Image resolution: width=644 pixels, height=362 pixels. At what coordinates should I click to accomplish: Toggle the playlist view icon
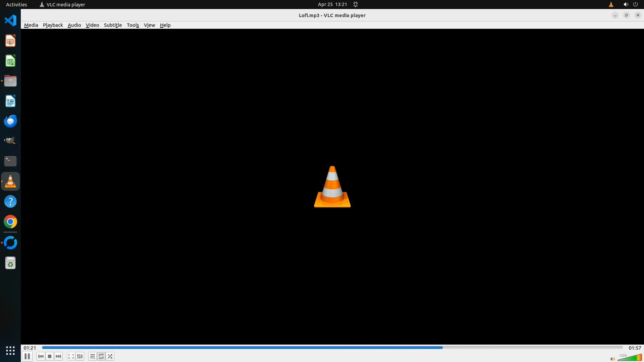click(x=92, y=356)
